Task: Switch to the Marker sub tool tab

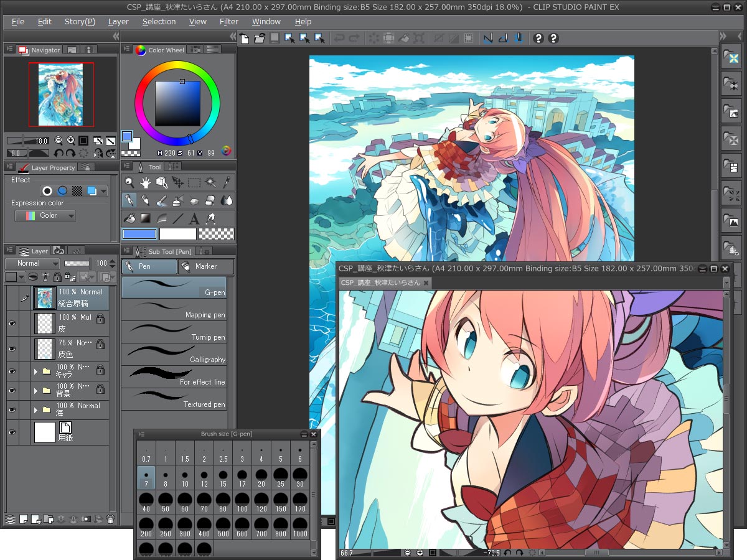Action: (206, 266)
